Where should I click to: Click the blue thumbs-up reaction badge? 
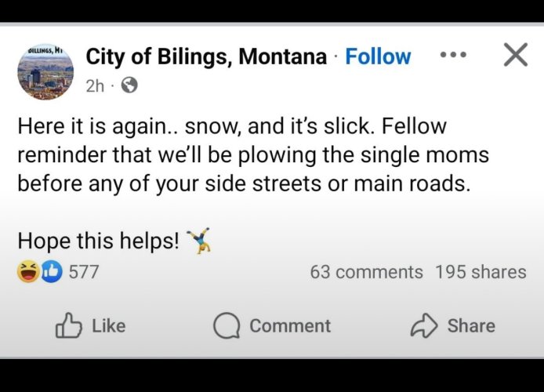pos(50,272)
